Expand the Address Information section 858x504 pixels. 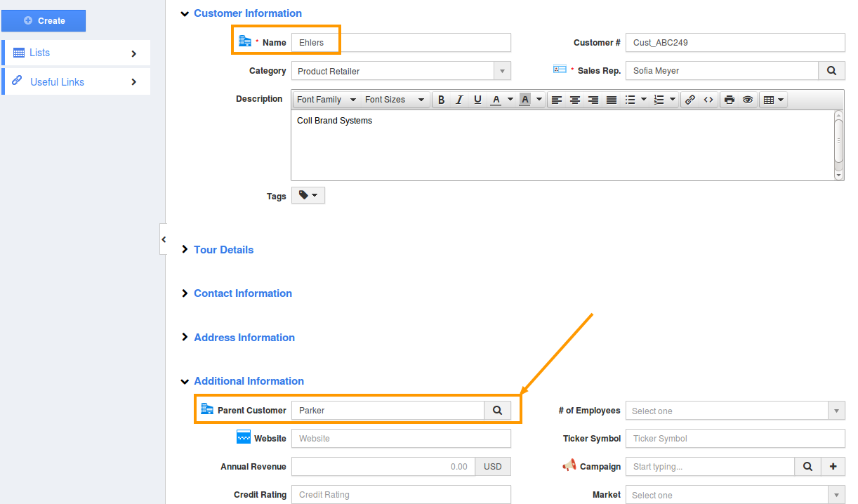coord(185,338)
